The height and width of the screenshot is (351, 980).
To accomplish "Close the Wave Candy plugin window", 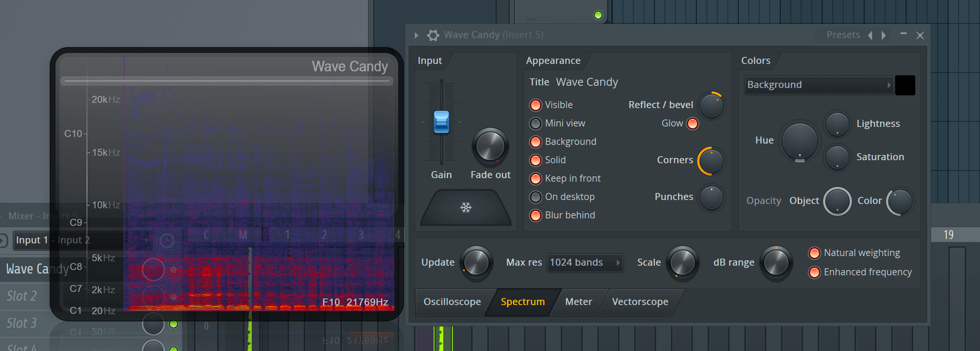I will 920,35.
